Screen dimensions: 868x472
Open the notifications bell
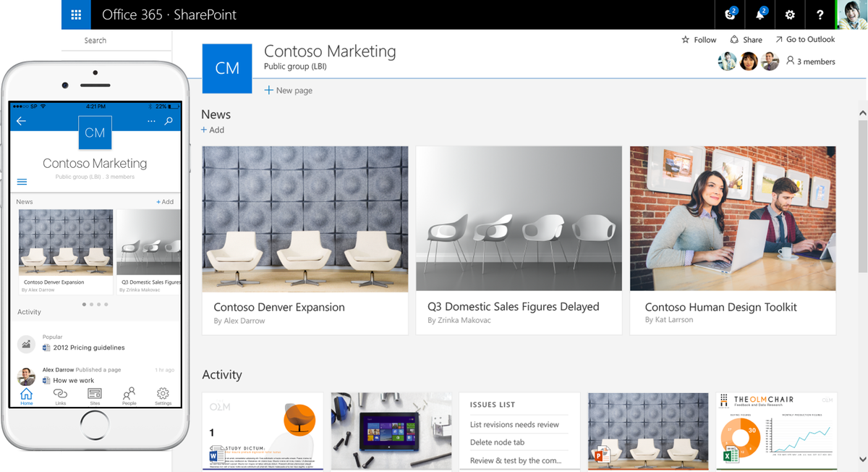point(760,14)
